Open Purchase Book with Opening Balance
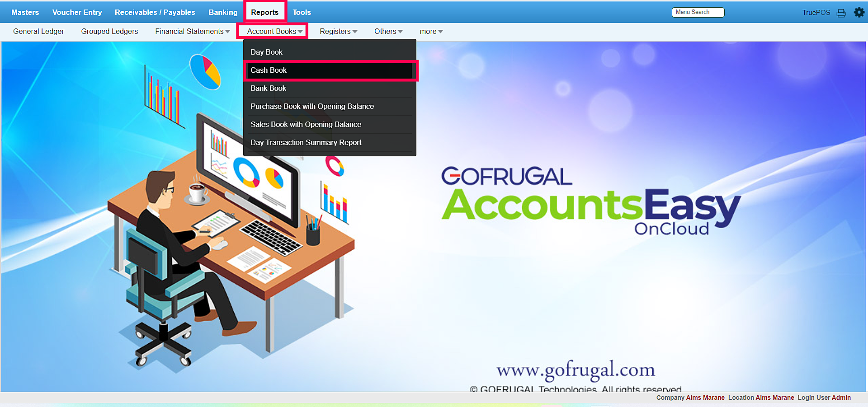The width and height of the screenshot is (868, 407). click(x=330, y=106)
